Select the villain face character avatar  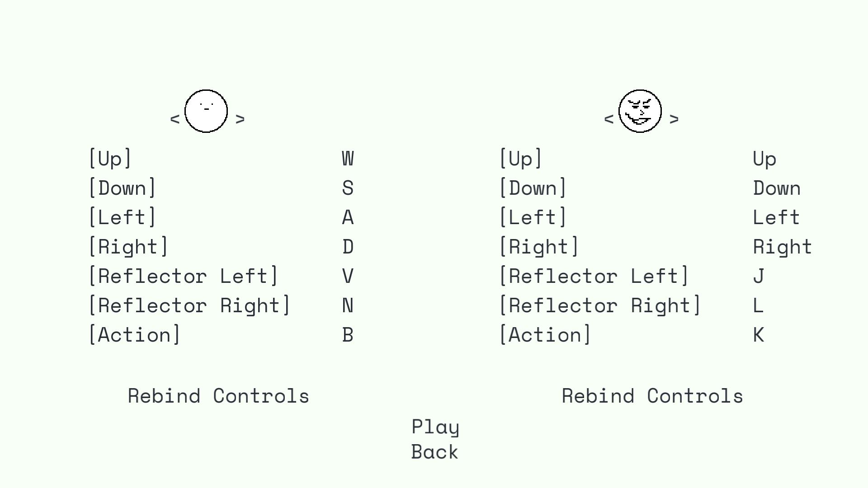point(640,111)
